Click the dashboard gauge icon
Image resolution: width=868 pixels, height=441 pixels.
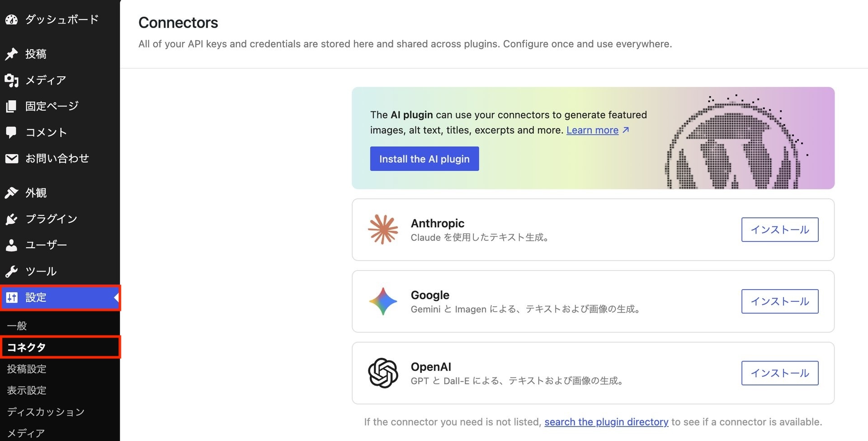(11, 19)
